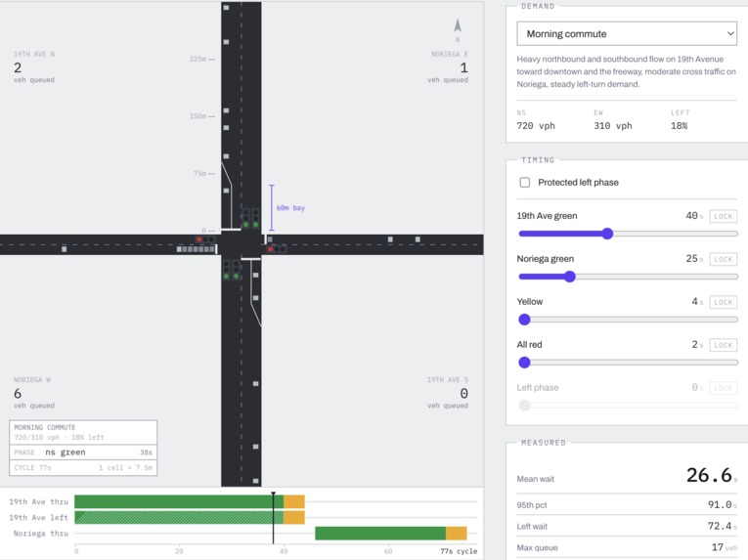
Task: Click the yellow segment of Noriega thru bar
Action: coord(456,534)
